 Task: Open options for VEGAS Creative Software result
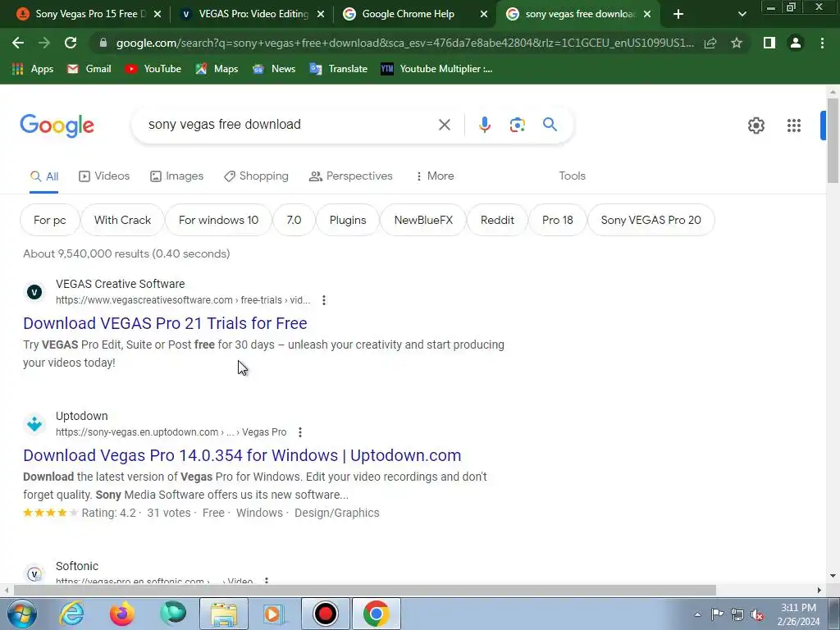tap(323, 300)
